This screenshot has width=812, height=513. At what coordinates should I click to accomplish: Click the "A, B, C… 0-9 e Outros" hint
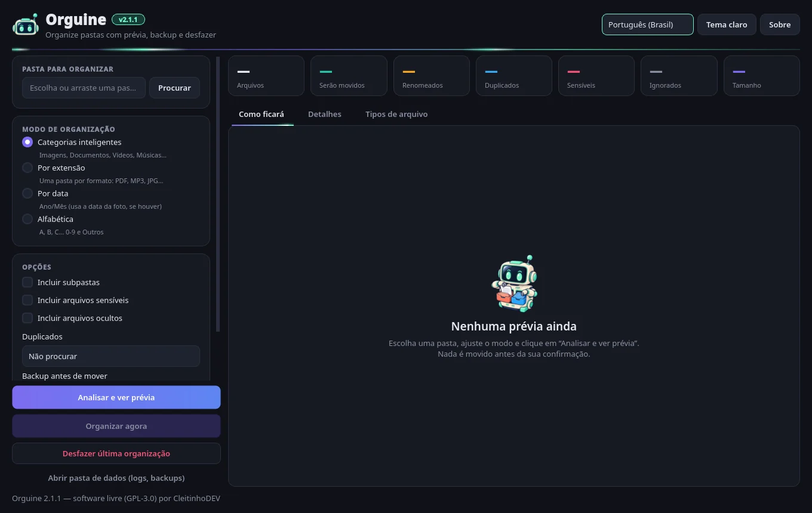click(x=72, y=232)
